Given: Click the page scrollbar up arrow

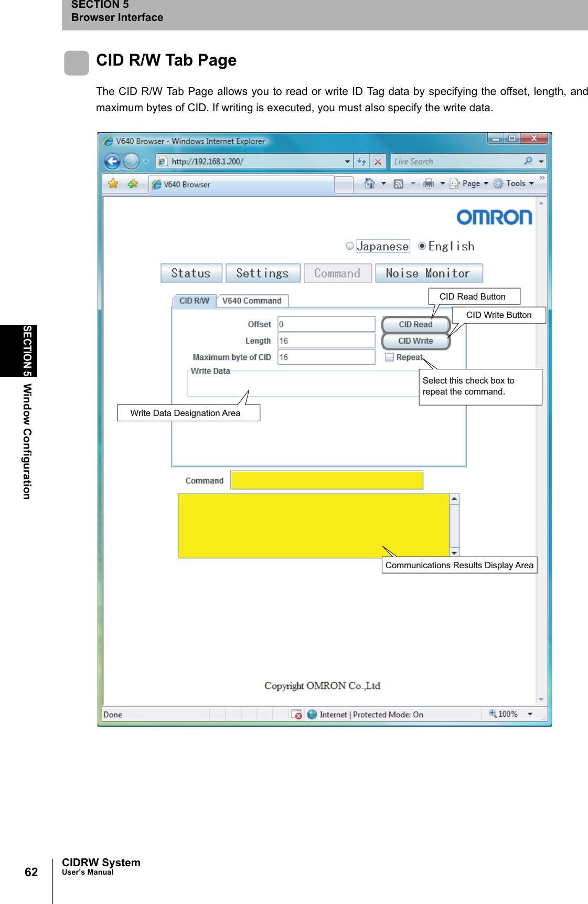Looking at the screenshot, I should [x=541, y=203].
